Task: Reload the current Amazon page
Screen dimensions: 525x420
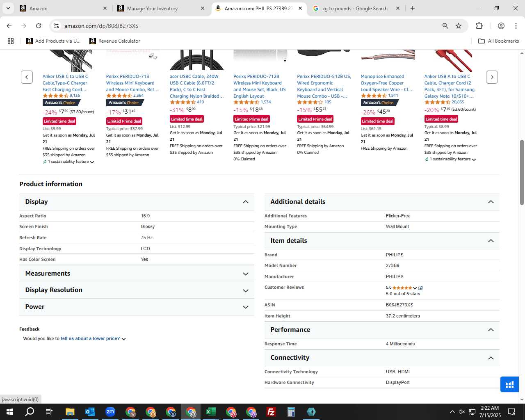Action: pos(39,26)
